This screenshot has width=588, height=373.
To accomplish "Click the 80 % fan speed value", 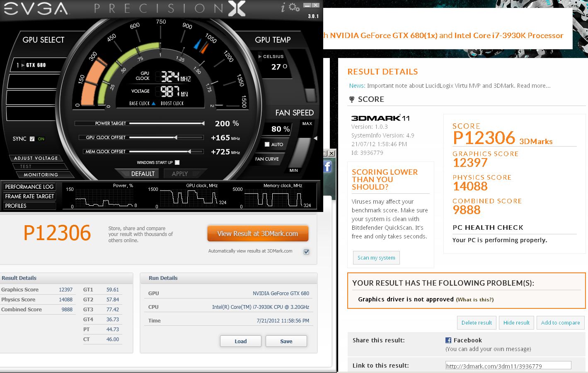I will 281,129.
